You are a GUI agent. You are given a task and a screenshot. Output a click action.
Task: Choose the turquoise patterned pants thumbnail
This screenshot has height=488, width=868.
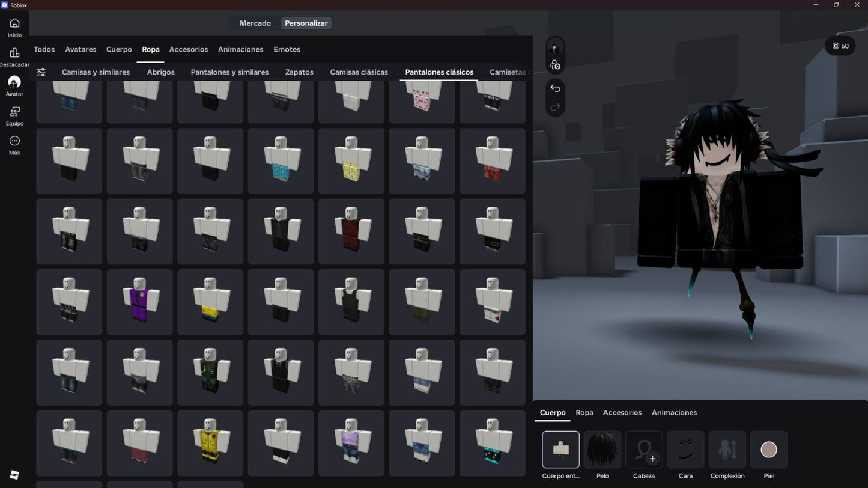pos(281,161)
